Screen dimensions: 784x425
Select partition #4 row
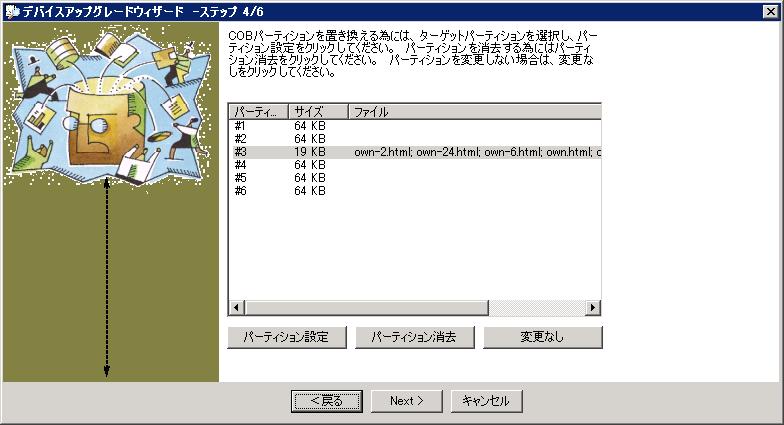pos(415,164)
